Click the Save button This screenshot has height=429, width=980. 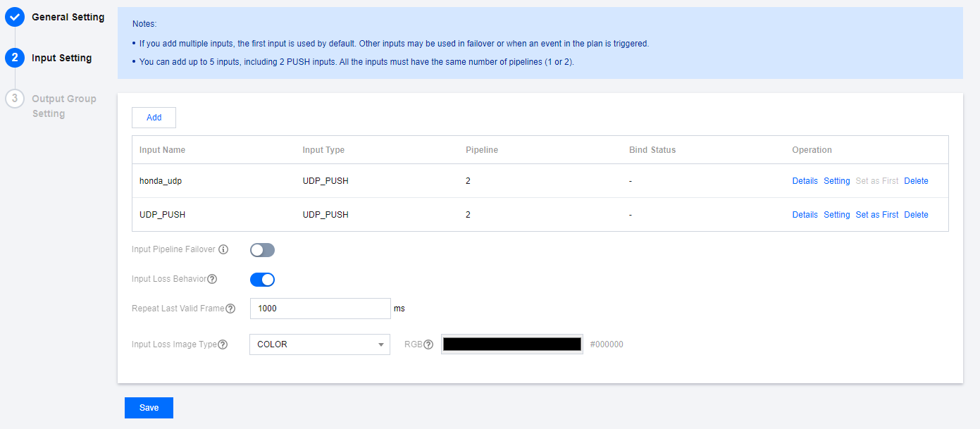click(149, 408)
